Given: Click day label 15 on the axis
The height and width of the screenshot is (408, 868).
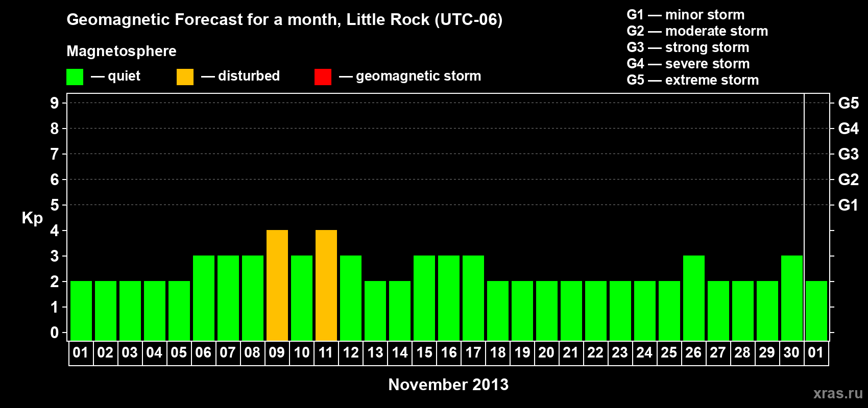Looking at the screenshot, I should point(424,353).
